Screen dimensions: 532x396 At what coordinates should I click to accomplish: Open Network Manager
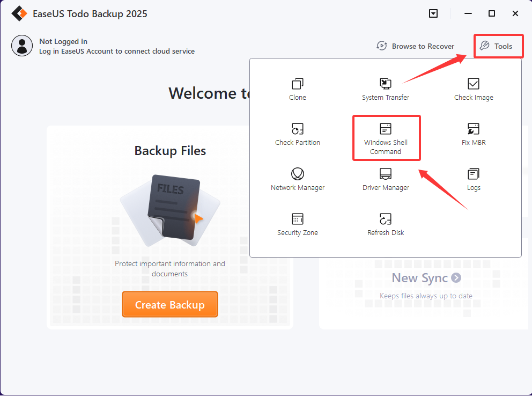(x=298, y=180)
